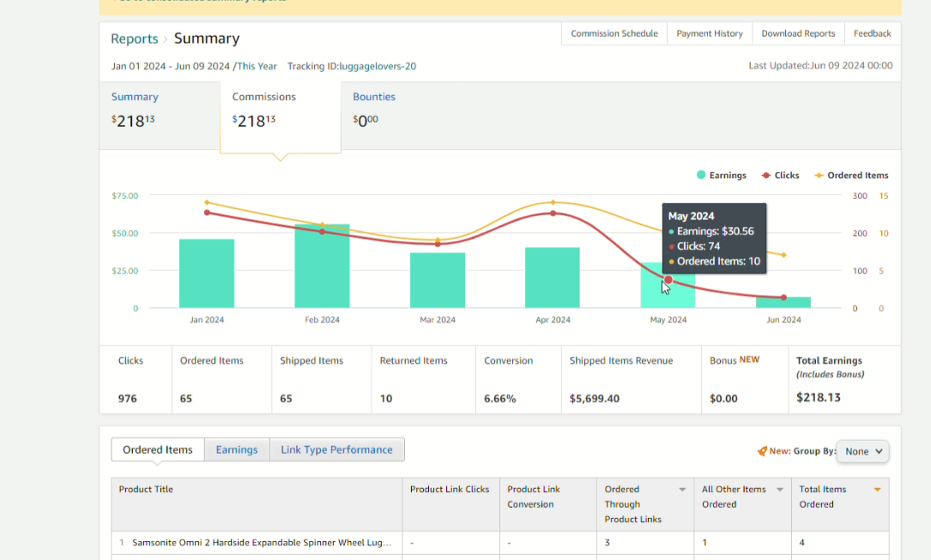Select the Jun 2024 earnings bar
This screenshot has width=931, height=560.
tap(783, 303)
